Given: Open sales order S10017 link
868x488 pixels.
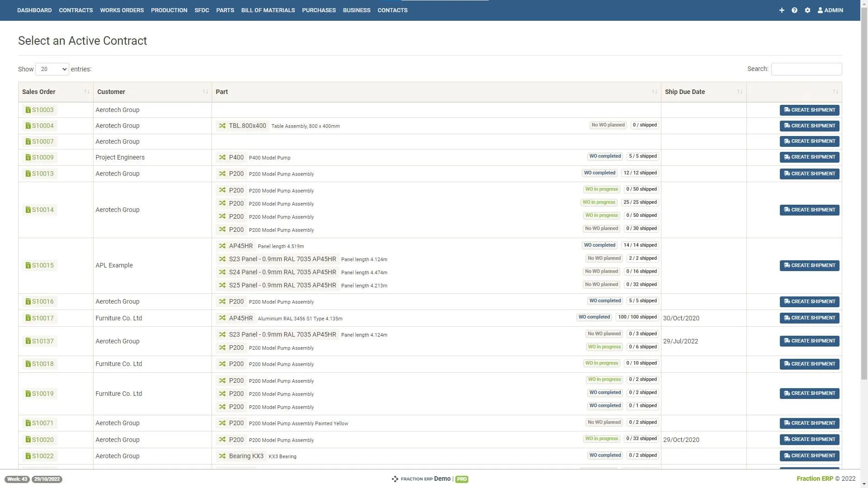Looking at the screenshot, I should [x=42, y=318].
